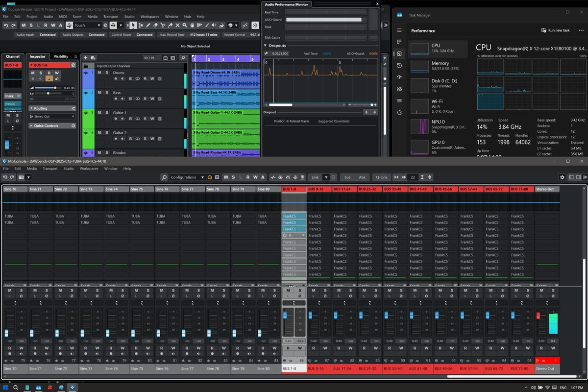The width and height of the screenshot is (588, 392).
Task: Open the Touch automation mode dropdown
Action: (87, 25)
